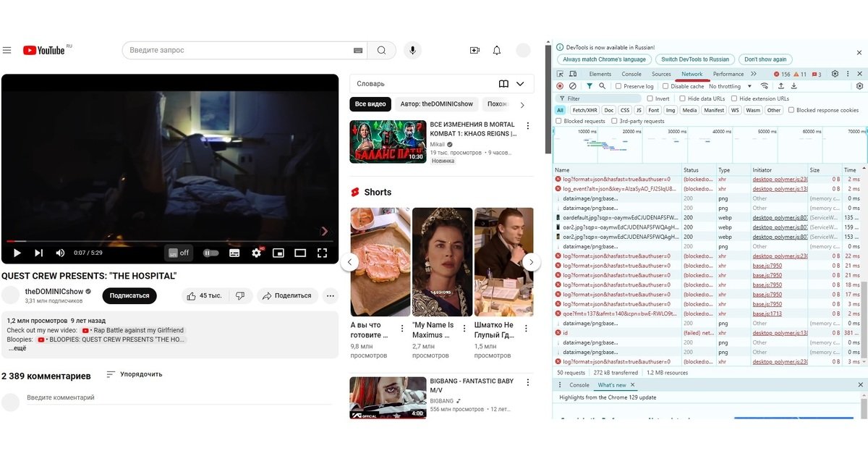This screenshot has width=868, height=472.
Task: Click the magnifier search button
Action: tap(381, 50)
